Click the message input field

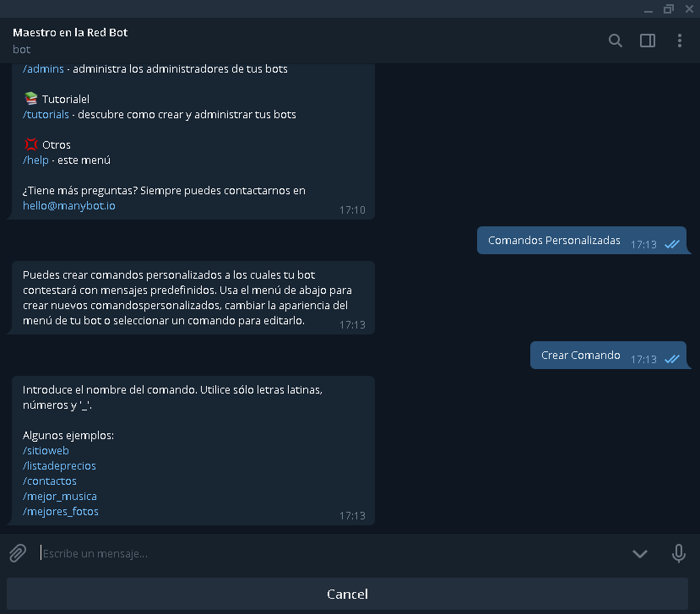pos(330,553)
